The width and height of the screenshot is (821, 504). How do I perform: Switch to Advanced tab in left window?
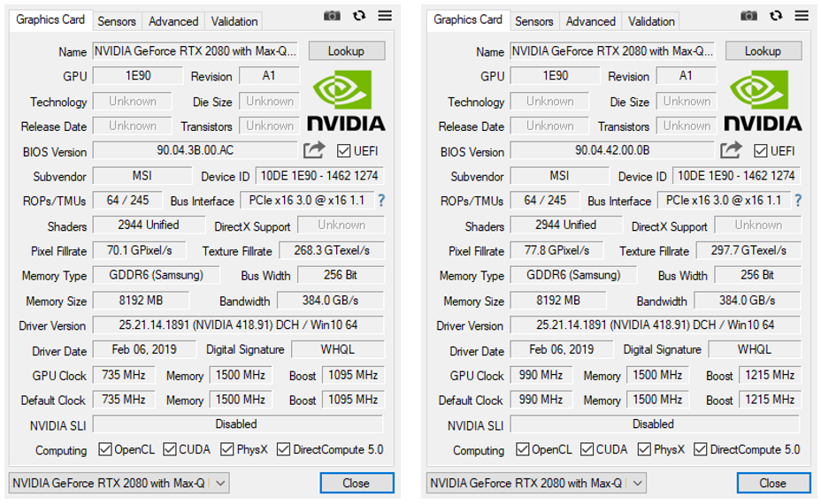pos(173,21)
